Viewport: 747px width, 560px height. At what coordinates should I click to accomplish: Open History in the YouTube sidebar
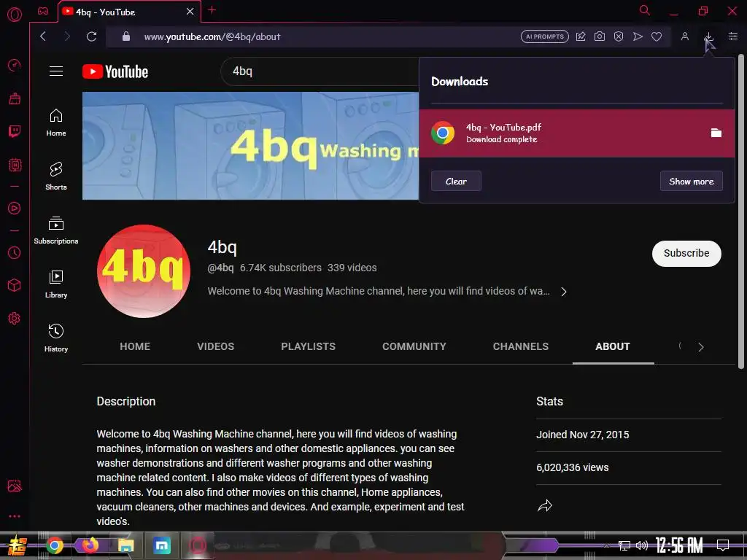click(x=56, y=338)
